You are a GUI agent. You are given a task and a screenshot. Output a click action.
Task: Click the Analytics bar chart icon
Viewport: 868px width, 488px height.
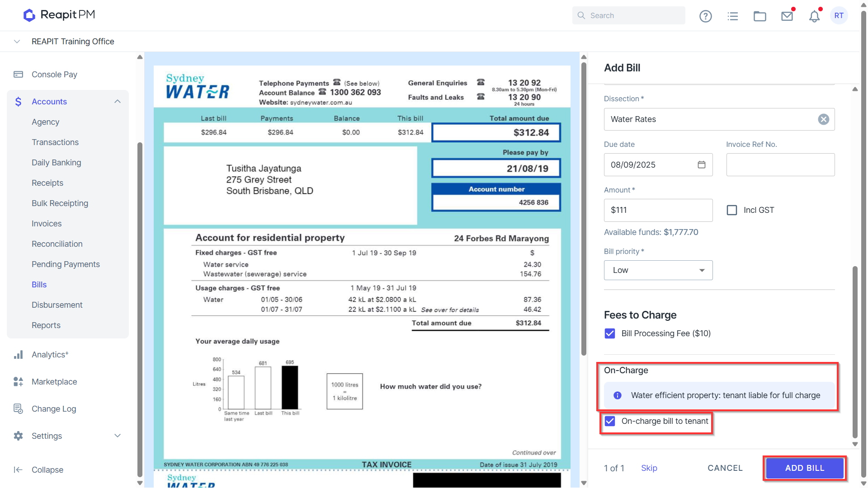18,355
